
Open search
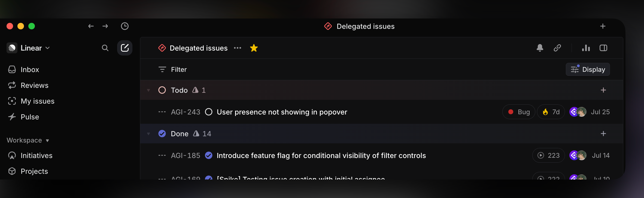tap(105, 48)
